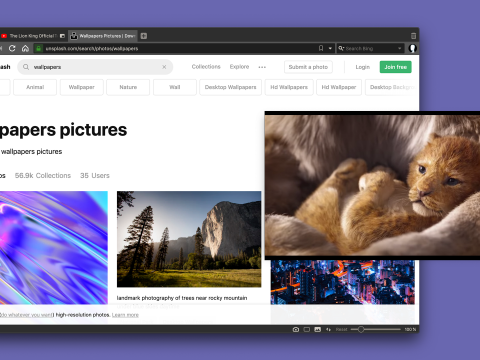Select the Nature category chip

coord(128,87)
